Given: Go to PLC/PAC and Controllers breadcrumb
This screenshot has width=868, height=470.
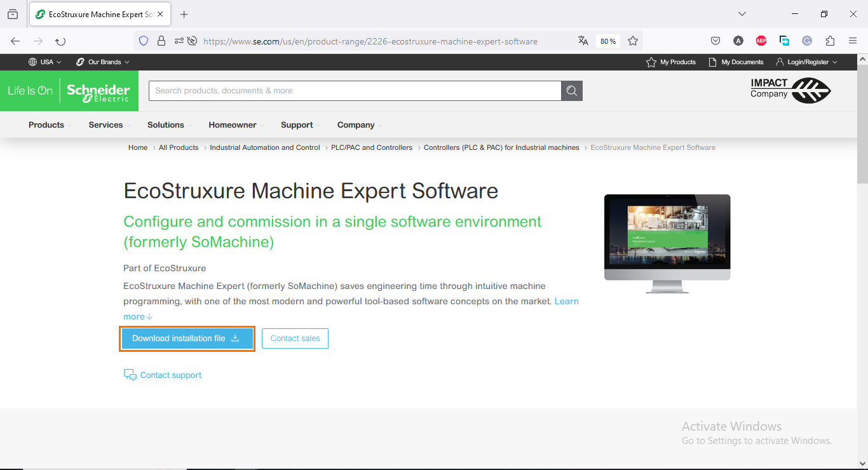Looking at the screenshot, I should (372, 147).
